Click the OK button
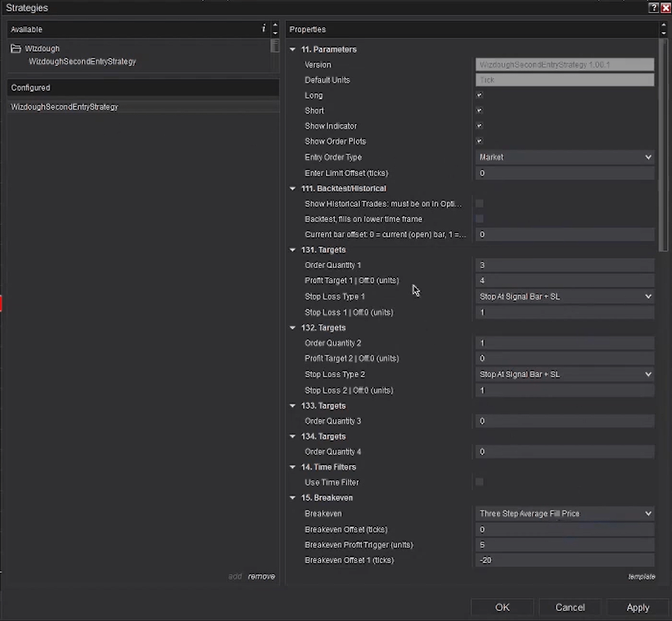The width and height of the screenshot is (672, 621). click(x=502, y=607)
